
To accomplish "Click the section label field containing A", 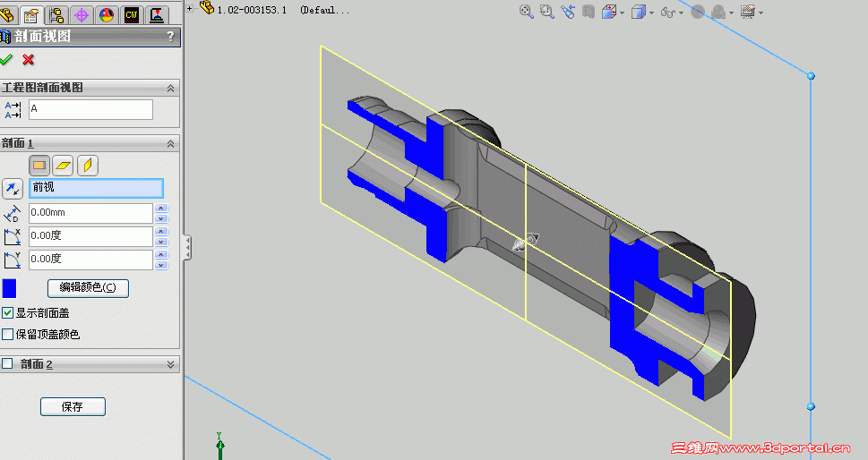I will click(x=90, y=109).
